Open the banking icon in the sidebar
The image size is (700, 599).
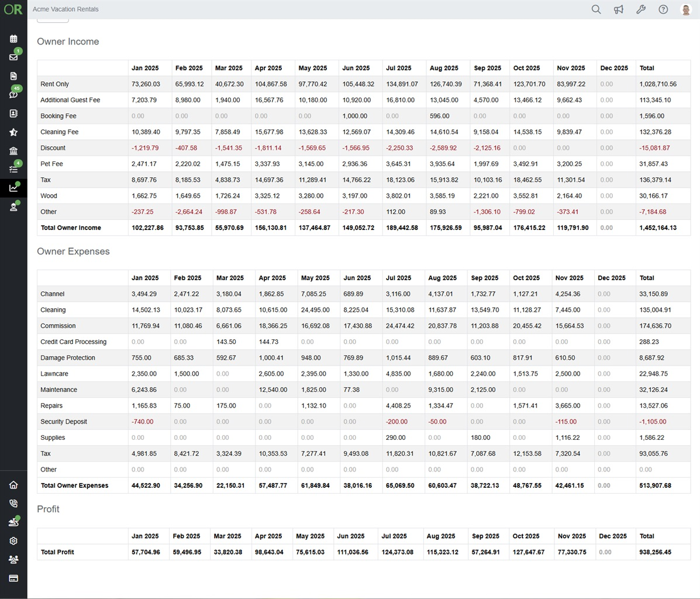tap(13, 151)
